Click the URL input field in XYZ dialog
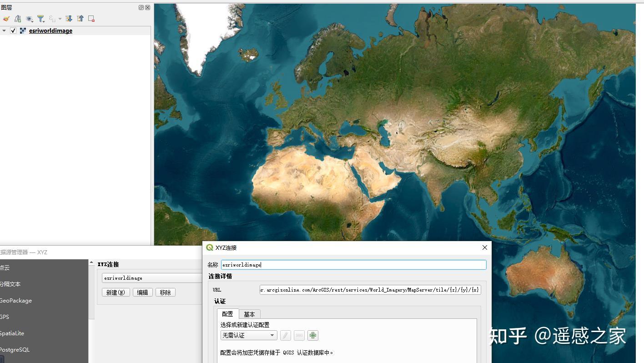This screenshot has width=644, height=363. tap(370, 290)
